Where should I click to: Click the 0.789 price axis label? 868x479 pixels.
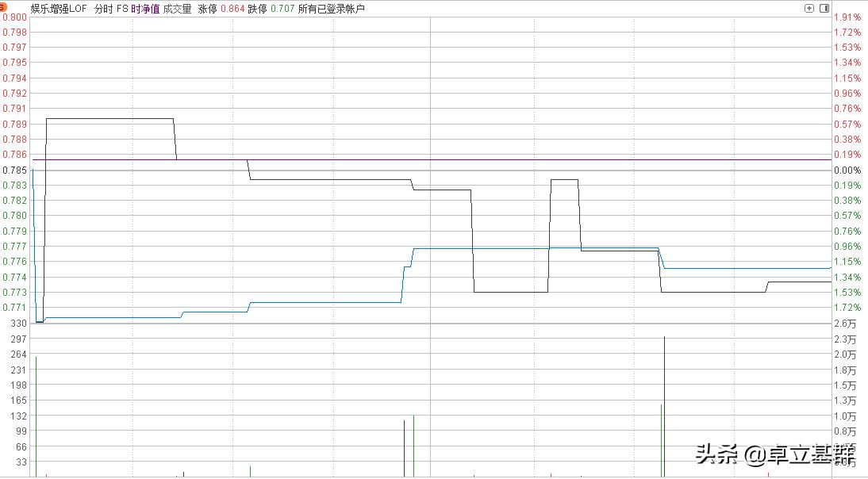click(15, 125)
